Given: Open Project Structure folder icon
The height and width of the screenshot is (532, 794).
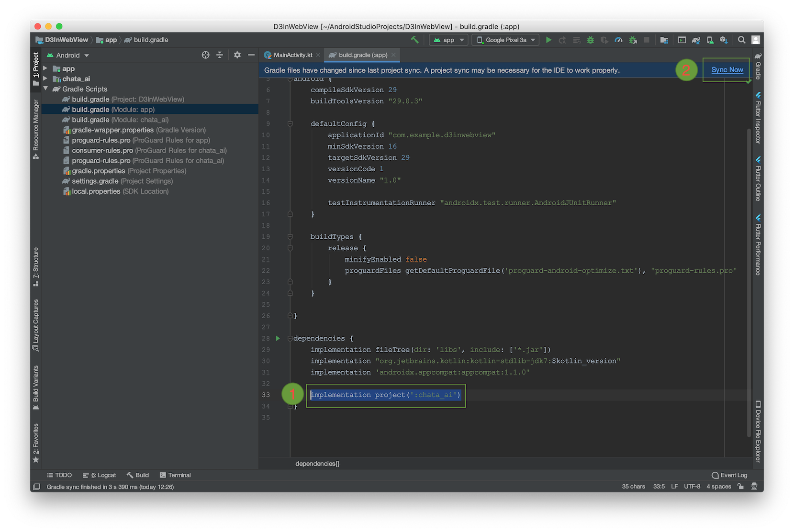Looking at the screenshot, I should point(664,40).
